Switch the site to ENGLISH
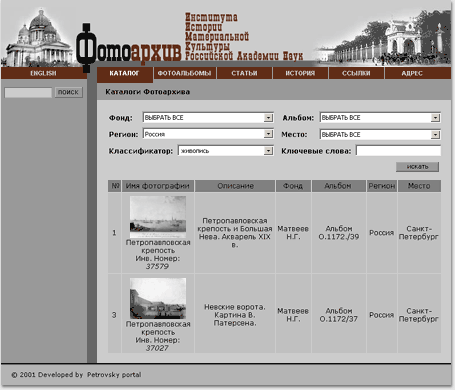This screenshot has height=390, width=455. tap(43, 73)
